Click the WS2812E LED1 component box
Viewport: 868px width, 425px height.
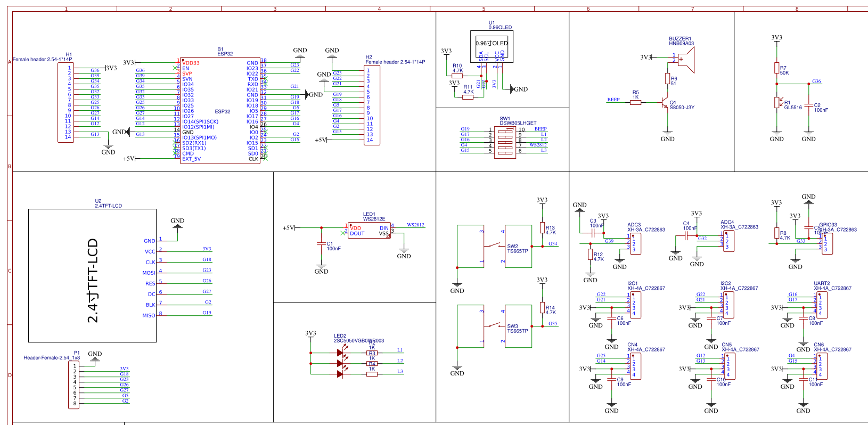pyautogui.click(x=369, y=230)
